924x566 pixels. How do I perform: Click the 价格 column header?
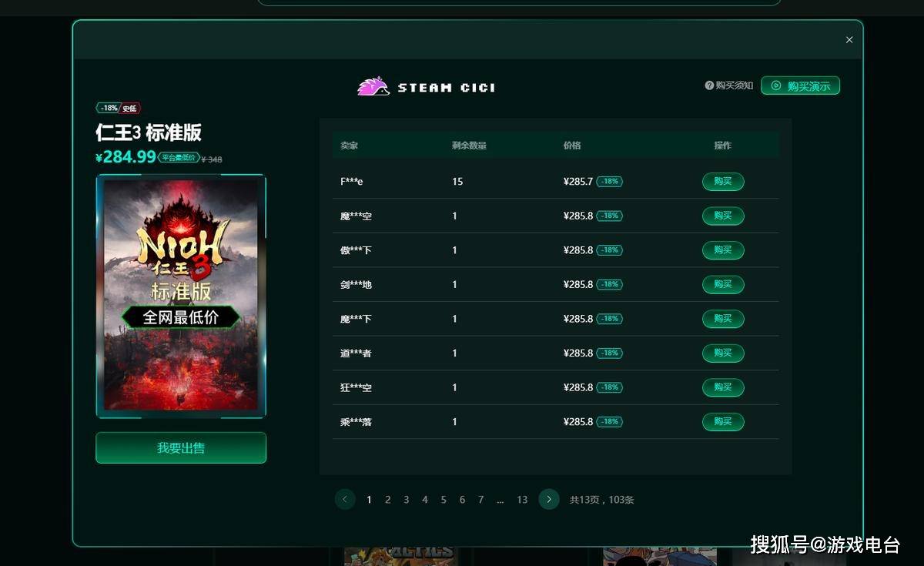coord(572,146)
